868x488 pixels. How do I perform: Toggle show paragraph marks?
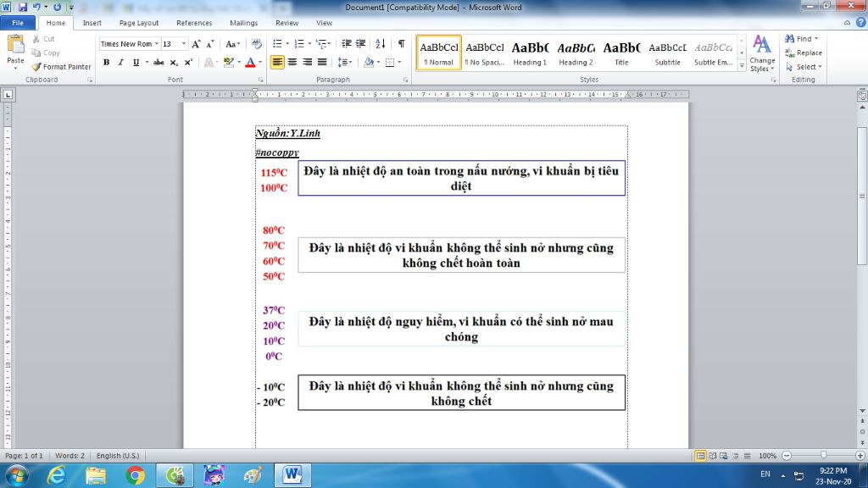tap(401, 44)
